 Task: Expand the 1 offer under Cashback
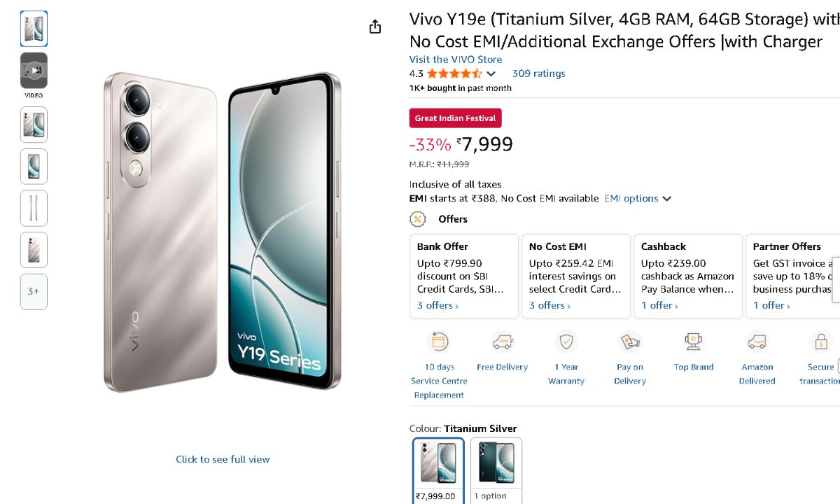tap(659, 306)
